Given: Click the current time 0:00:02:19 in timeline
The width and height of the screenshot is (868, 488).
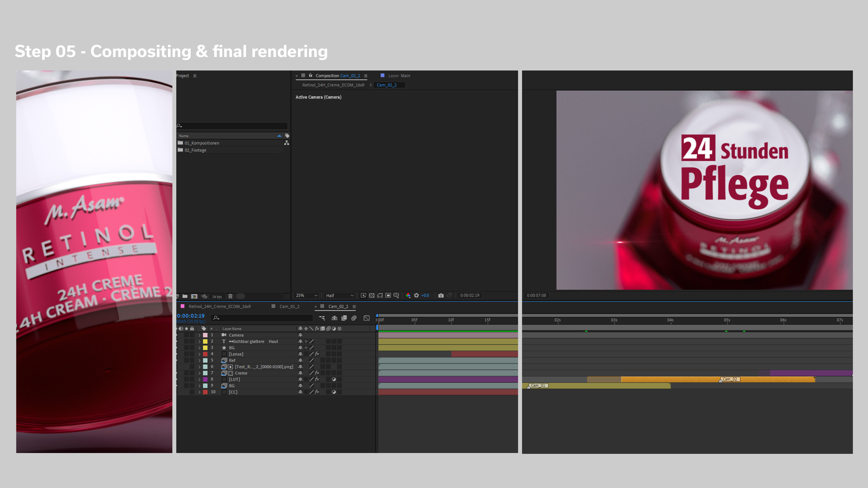Looking at the screenshot, I should tap(191, 316).
